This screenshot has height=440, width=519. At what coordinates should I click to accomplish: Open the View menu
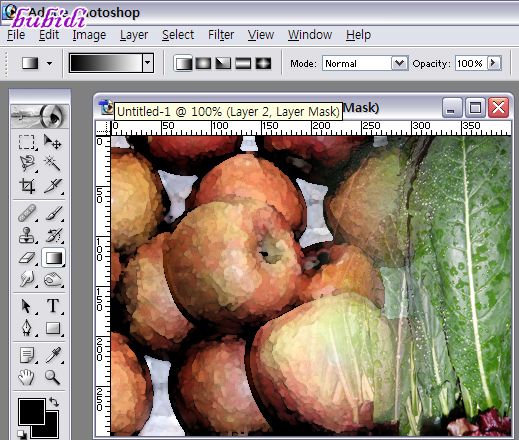coord(261,35)
